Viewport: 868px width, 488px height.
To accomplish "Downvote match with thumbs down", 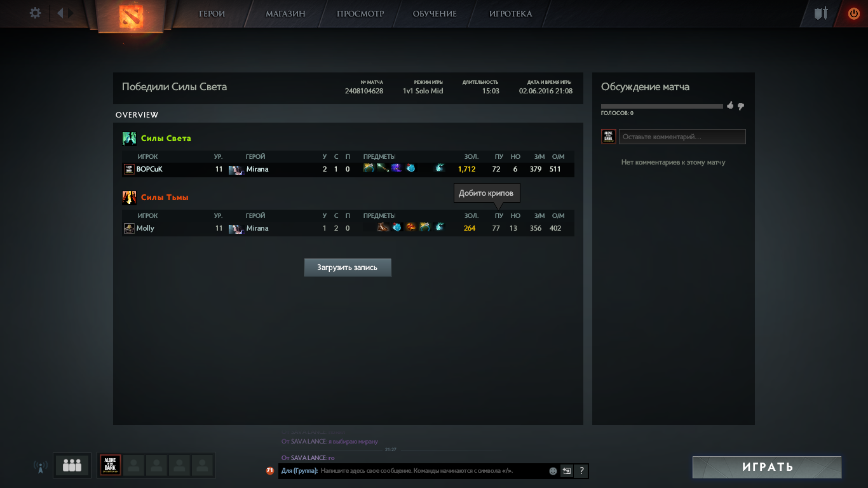I will pos(740,106).
